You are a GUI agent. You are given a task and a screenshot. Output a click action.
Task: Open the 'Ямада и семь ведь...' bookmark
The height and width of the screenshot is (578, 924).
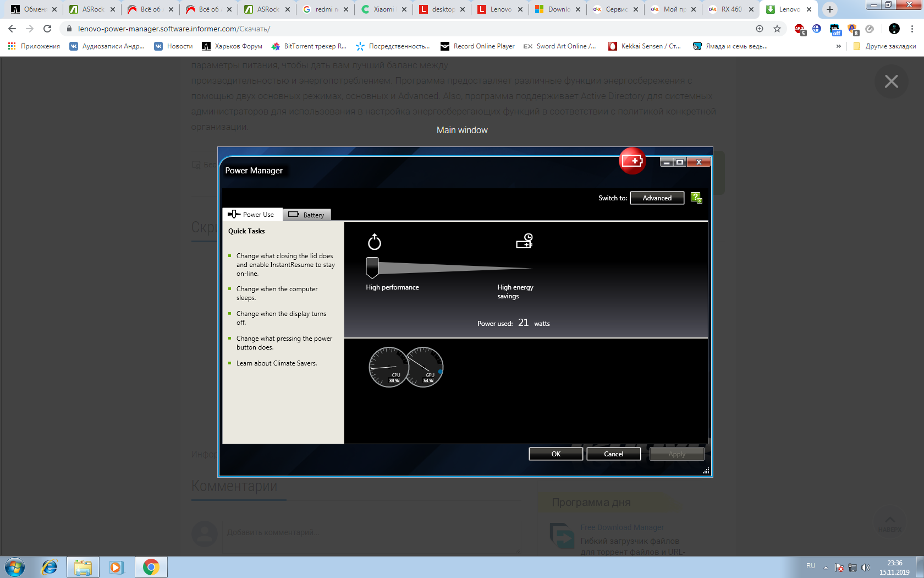pos(730,46)
